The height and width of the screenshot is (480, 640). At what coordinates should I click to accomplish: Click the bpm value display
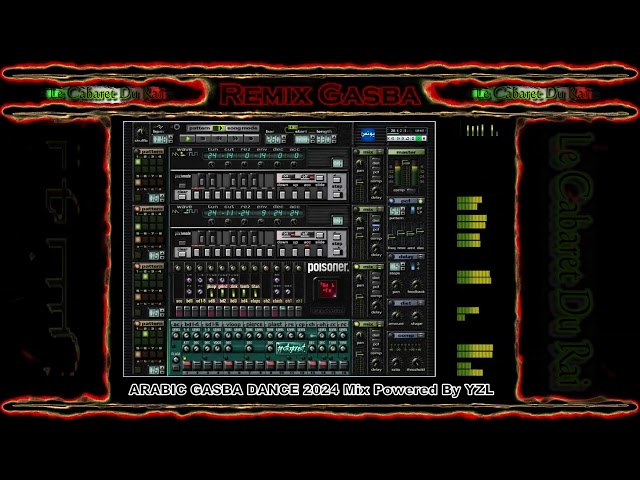pyautogui.click(x=160, y=139)
